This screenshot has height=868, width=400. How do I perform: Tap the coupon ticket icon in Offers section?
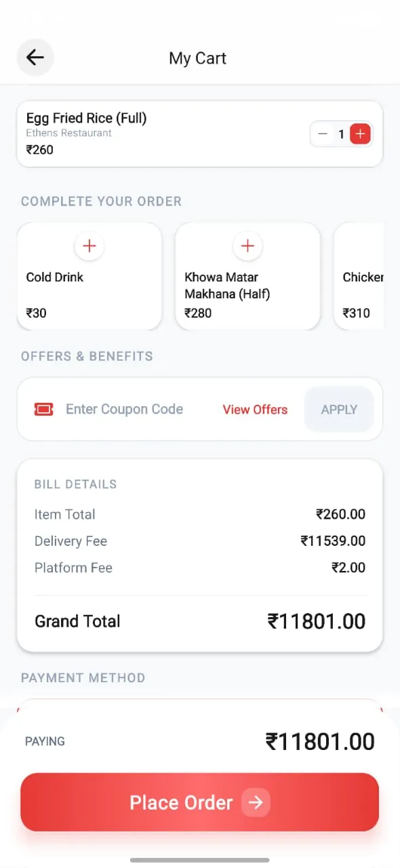coord(43,409)
